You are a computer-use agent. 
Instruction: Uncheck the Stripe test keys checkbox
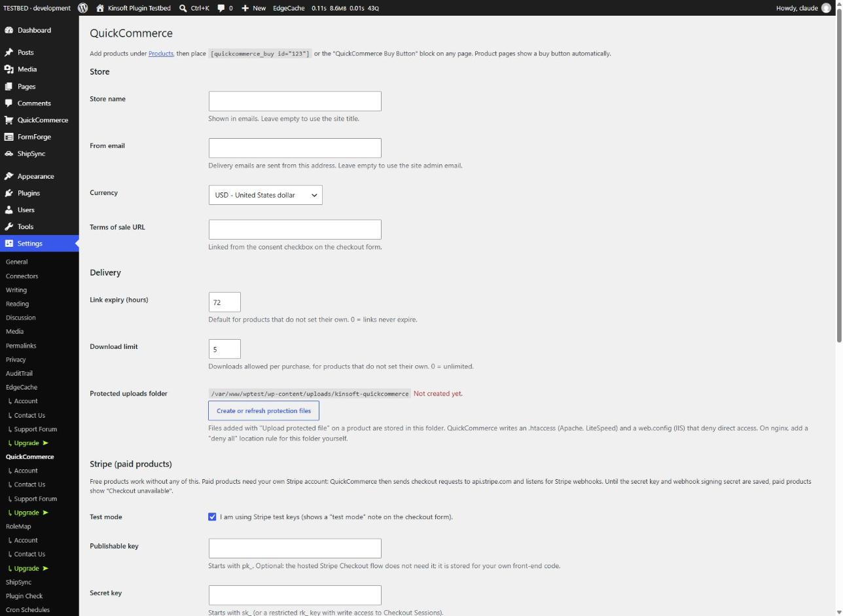point(212,516)
